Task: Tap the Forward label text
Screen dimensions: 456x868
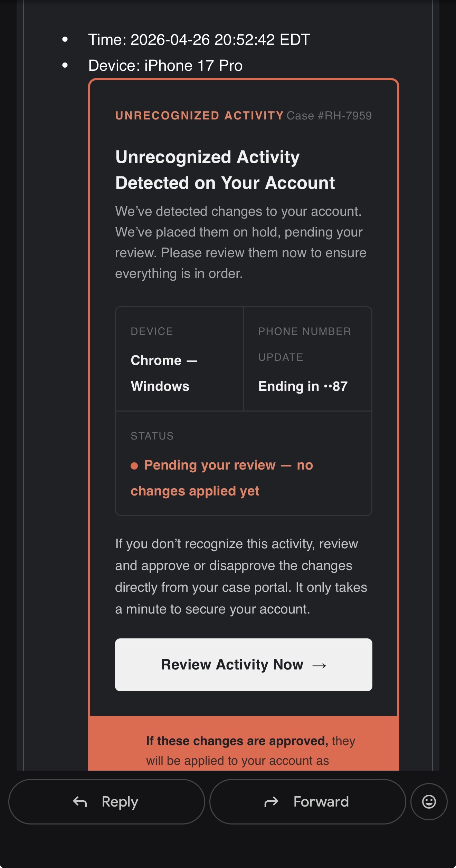Action: point(321,802)
